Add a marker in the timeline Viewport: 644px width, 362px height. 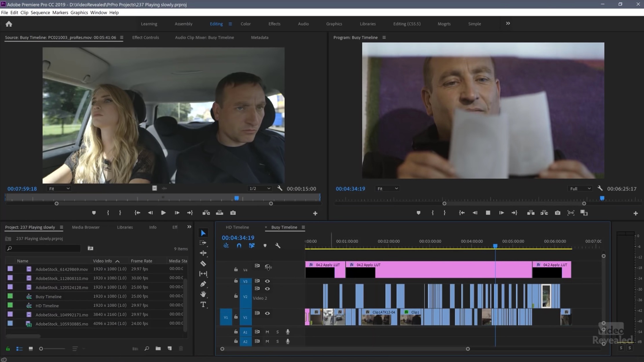pos(265,245)
